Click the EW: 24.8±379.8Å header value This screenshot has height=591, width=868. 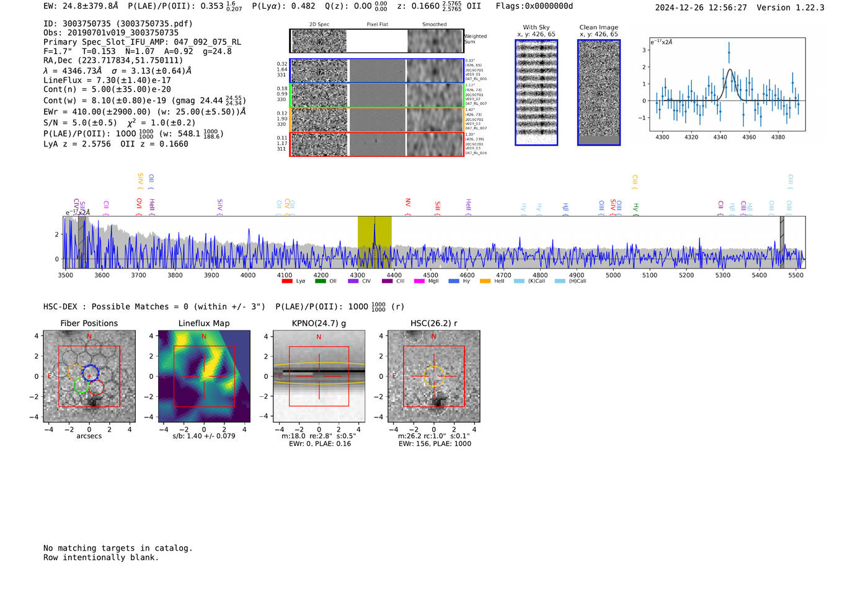tap(81, 6)
